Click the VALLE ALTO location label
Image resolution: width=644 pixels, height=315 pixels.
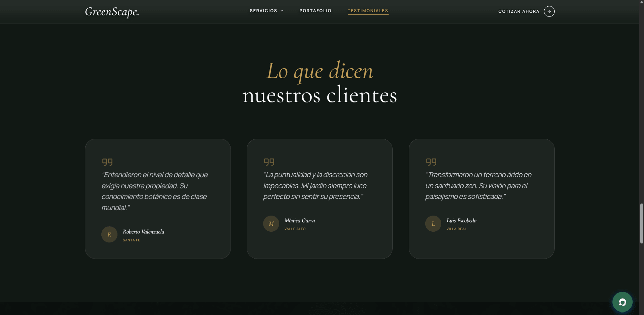295,229
